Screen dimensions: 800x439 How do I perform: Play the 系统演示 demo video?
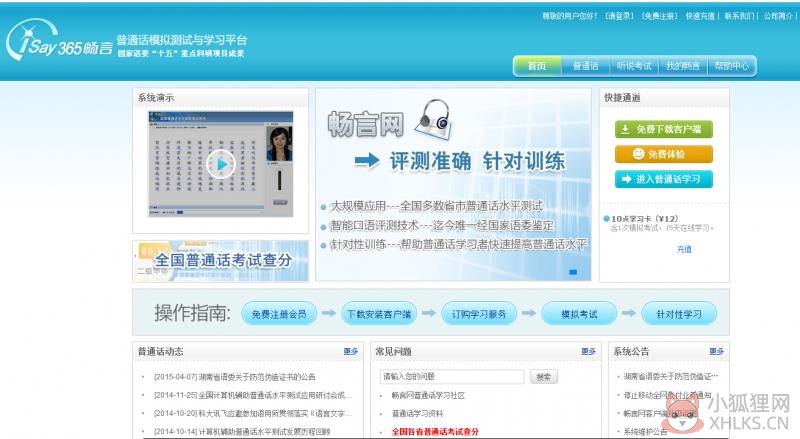[x=221, y=164]
